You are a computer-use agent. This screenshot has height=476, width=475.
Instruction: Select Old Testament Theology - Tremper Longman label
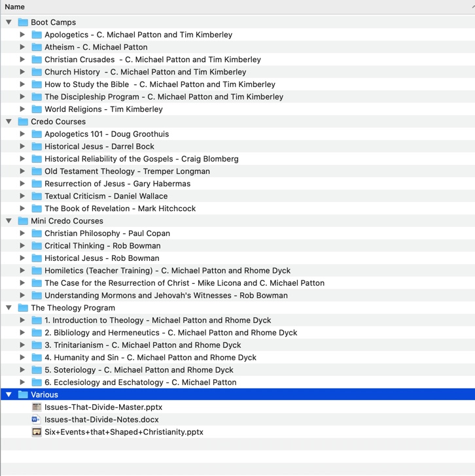127,171
